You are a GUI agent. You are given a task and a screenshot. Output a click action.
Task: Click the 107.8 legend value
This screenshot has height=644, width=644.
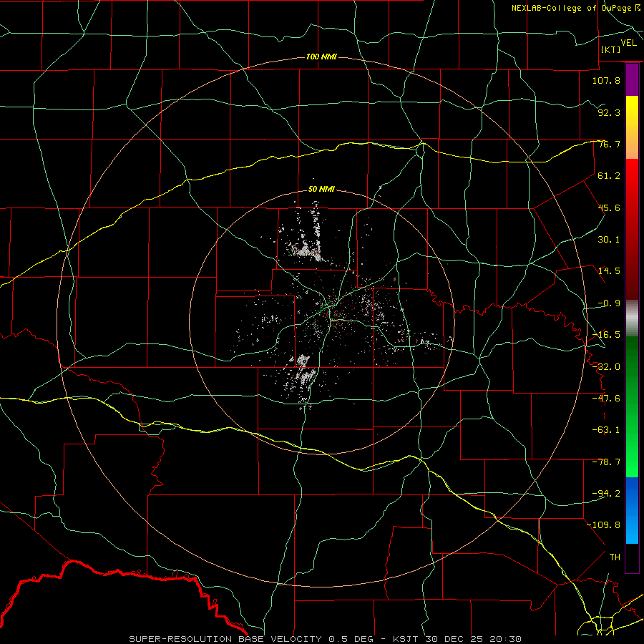(x=606, y=80)
